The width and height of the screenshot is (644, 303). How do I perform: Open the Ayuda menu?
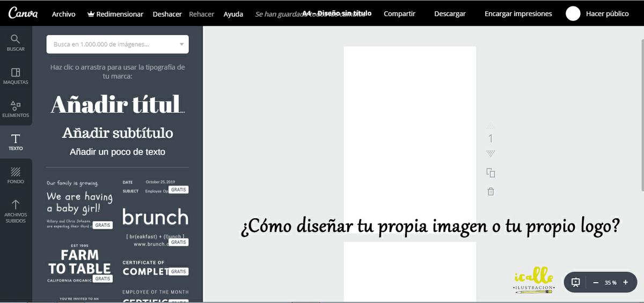click(233, 14)
